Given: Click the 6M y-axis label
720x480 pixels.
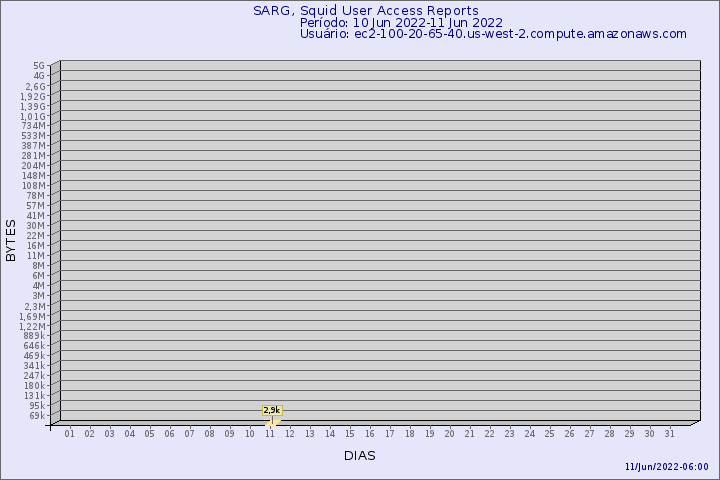Looking at the screenshot, I should pos(38,276).
